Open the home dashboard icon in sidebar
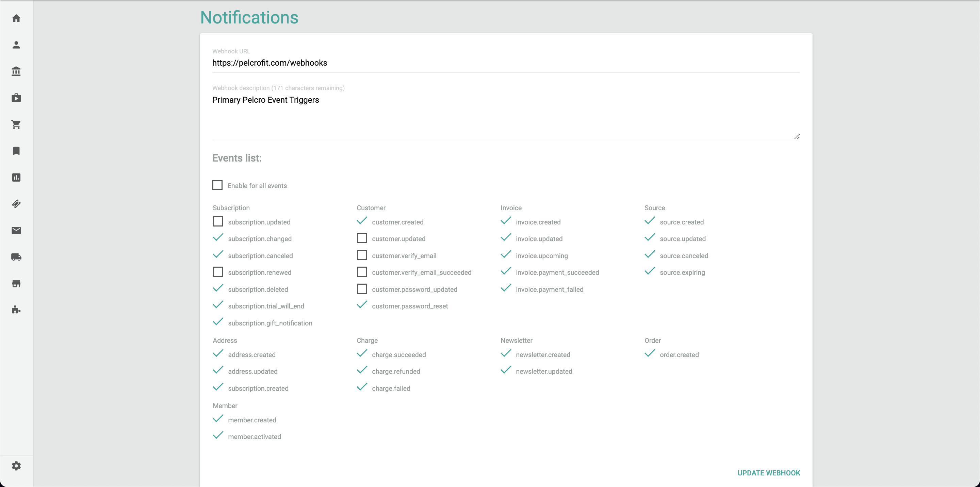This screenshot has width=980, height=487. [16, 18]
